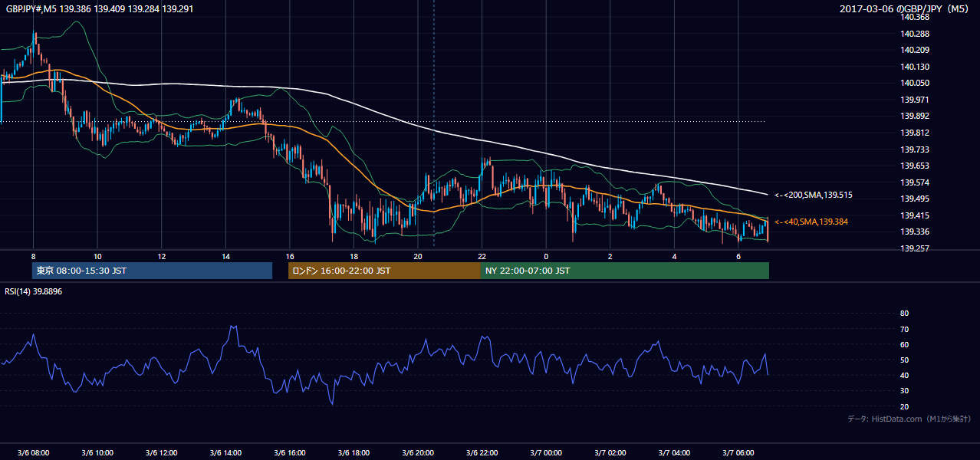Image resolution: width=980 pixels, height=460 pixels.
Task: Click the bottom date label 3/6 22:00
Action: pyautogui.click(x=482, y=452)
